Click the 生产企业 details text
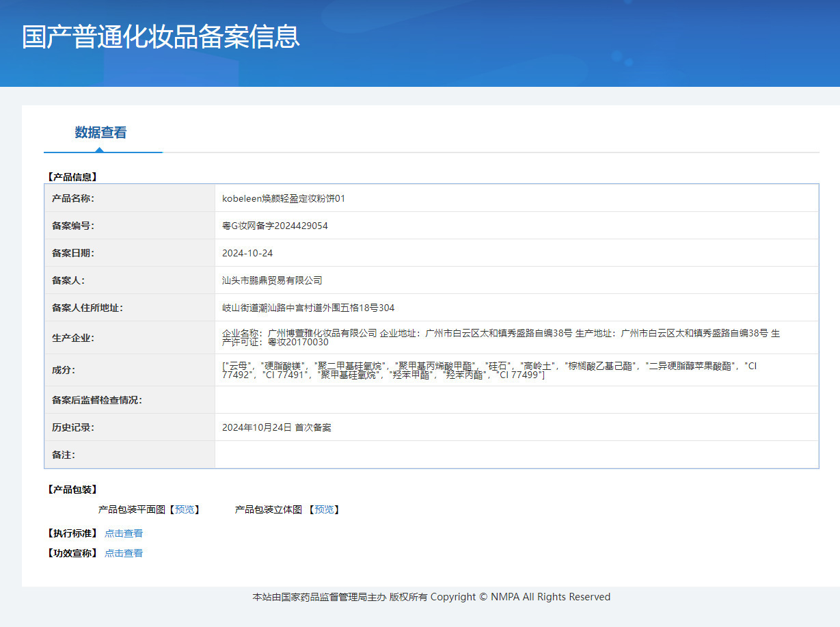This screenshot has height=627, width=840. pos(500,337)
